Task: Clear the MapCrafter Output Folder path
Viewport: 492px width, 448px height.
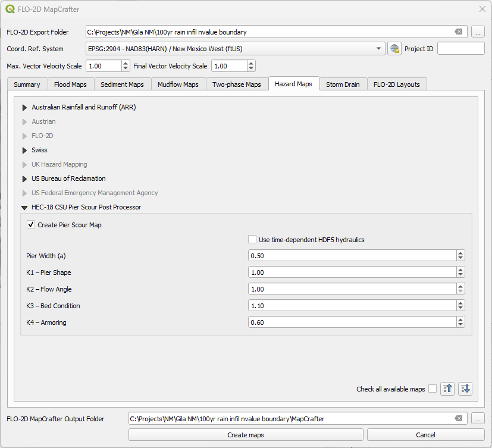Action: [459, 419]
